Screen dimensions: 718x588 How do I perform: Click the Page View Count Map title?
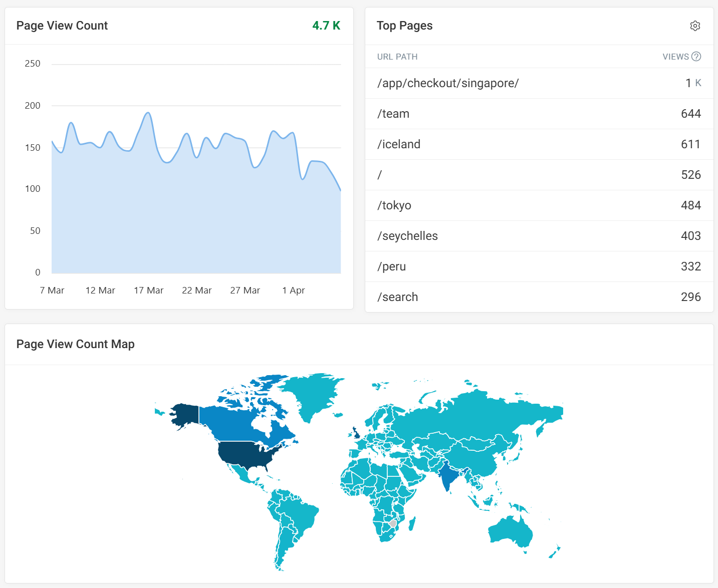pos(76,344)
